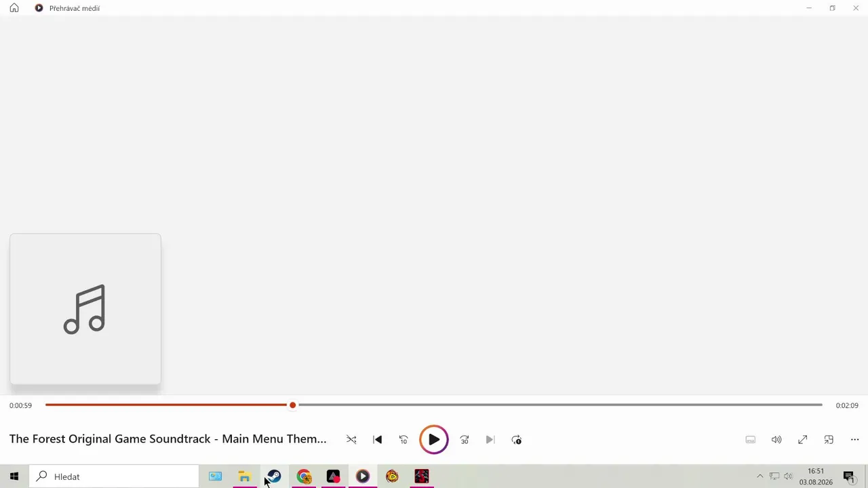Click the album art music note thumbnail

(85, 309)
